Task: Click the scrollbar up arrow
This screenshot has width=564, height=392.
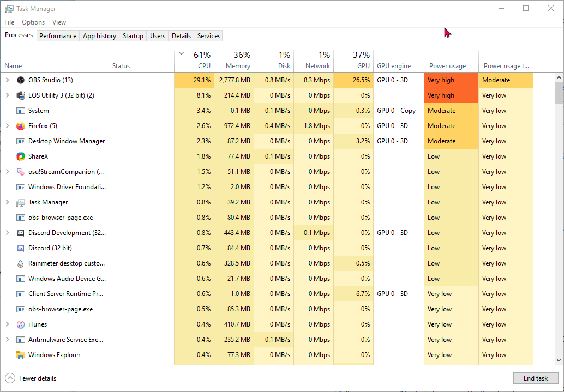Action: 559,77
